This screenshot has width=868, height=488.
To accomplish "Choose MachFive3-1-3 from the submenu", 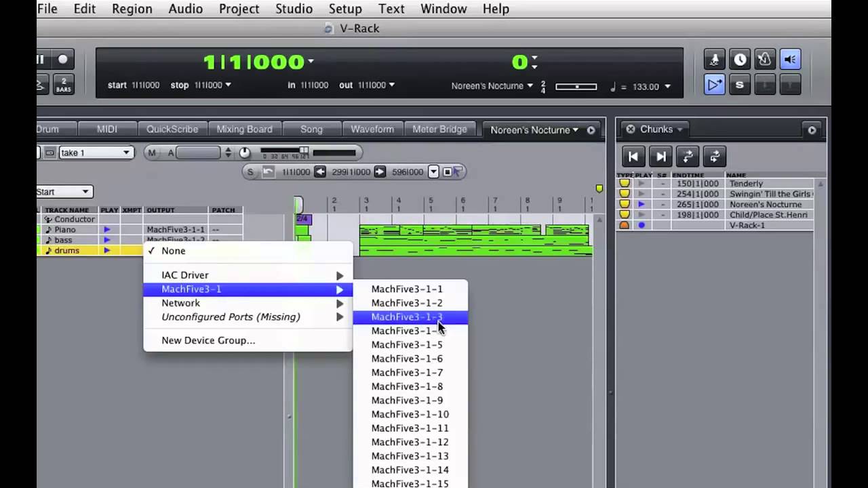I will pos(410,317).
